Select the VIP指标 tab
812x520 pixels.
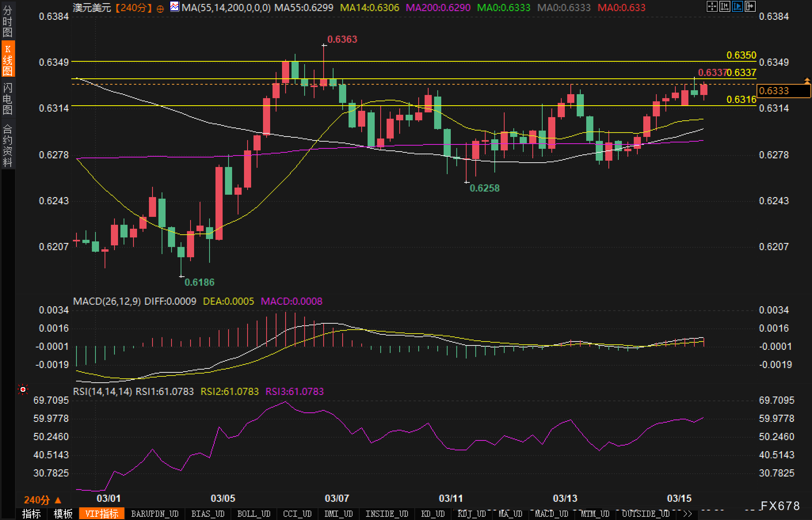pos(102,514)
